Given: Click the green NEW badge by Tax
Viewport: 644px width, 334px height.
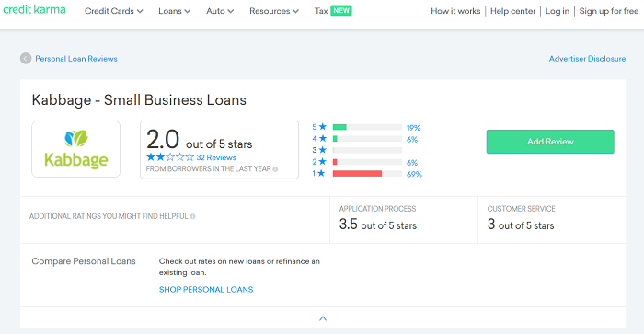Looking at the screenshot, I should (341, 11).
